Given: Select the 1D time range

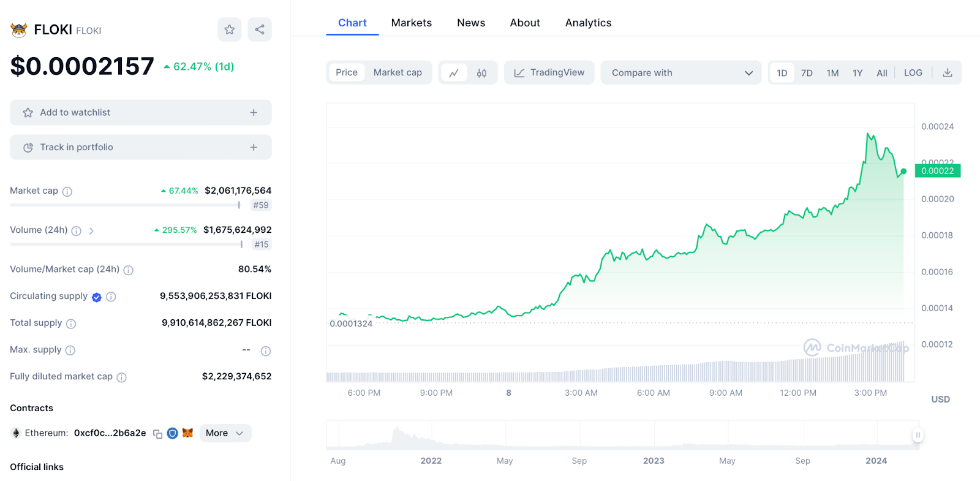Looking at the screenshot, I should click(782, 73).
